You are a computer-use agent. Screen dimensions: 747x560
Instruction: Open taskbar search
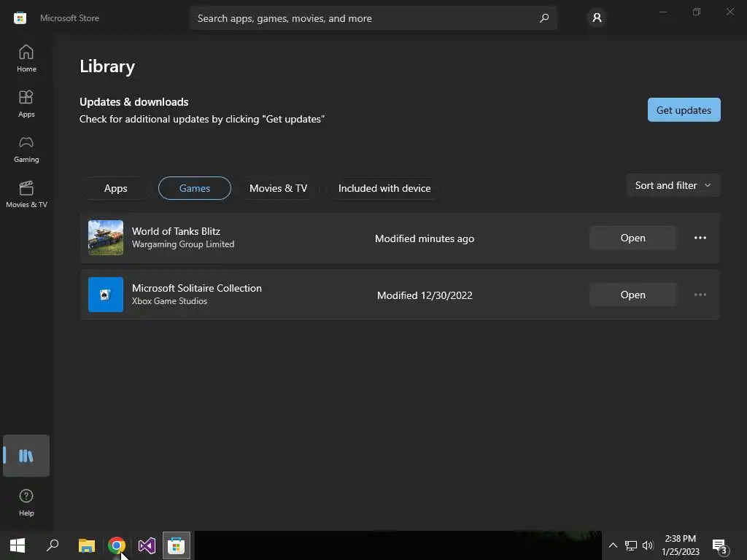click(53, 545)
